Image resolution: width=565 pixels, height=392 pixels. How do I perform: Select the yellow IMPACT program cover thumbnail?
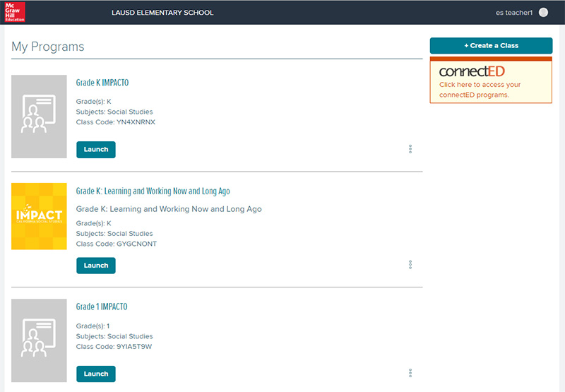pos(39,216)
